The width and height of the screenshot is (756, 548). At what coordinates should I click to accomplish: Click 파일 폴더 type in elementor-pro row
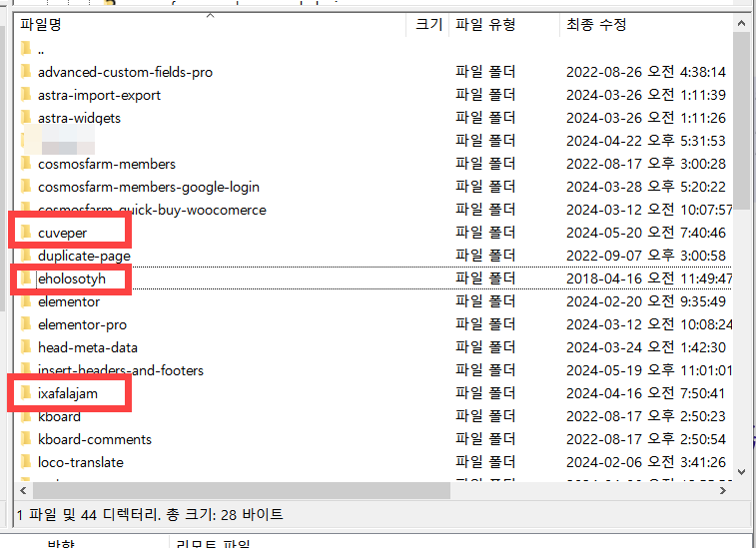485,324
